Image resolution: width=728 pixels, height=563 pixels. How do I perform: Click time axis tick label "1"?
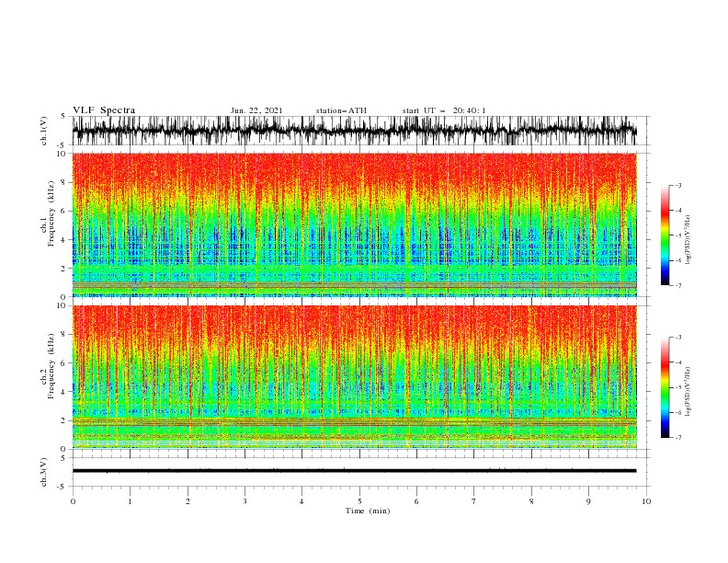pos(130,501)
